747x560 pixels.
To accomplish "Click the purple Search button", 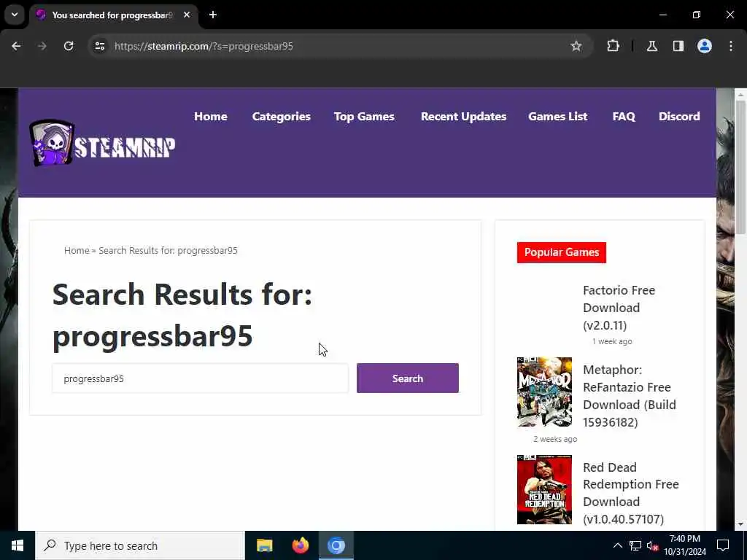I will tap(407, 378).
